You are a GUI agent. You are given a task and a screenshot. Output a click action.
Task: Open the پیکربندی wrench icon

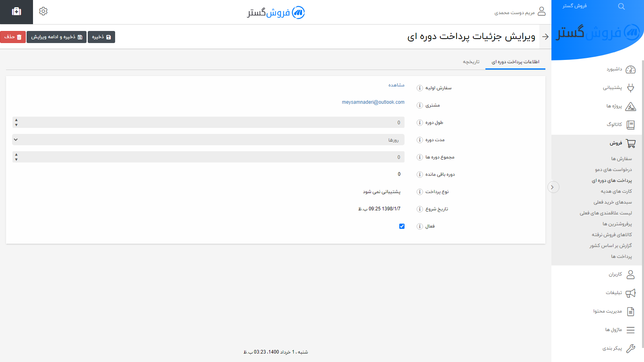(x=631, y=348)
